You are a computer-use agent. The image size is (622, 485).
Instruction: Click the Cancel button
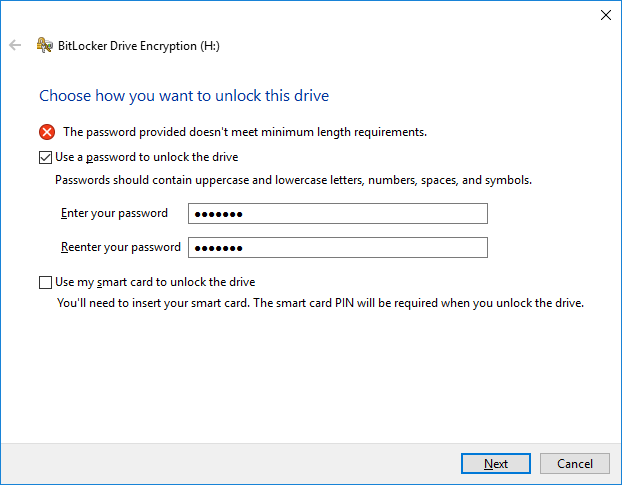[574, 464]
